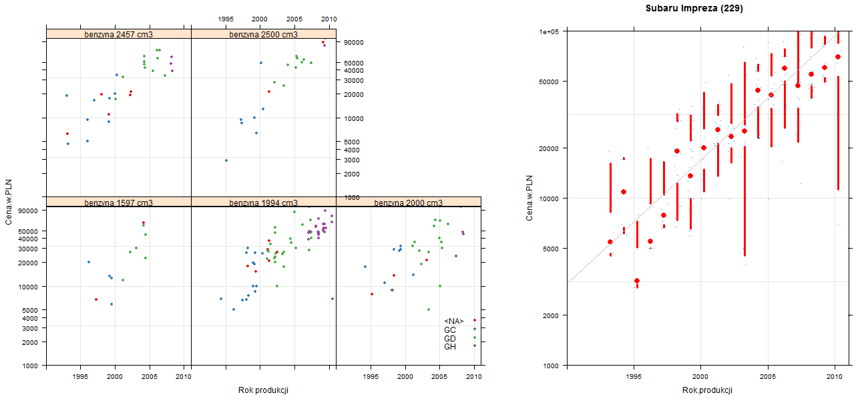Click the "2010" tick above the benzyna 2500 cm3 panel

coord(329,19)
